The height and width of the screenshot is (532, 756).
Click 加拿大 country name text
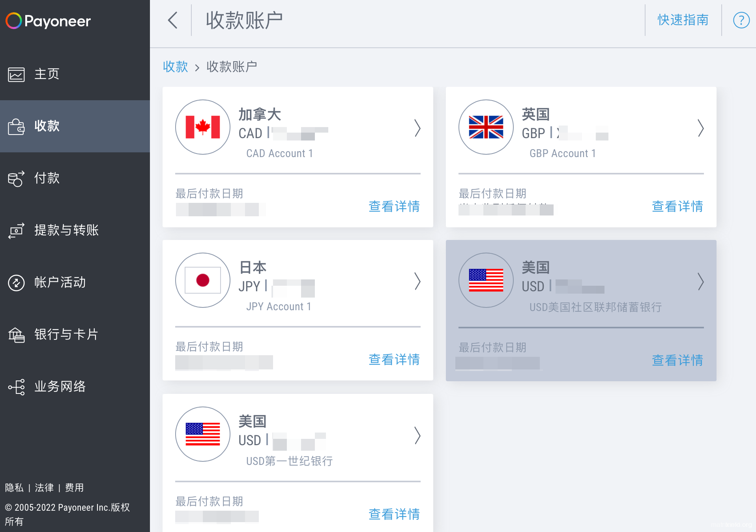(260, 114)
